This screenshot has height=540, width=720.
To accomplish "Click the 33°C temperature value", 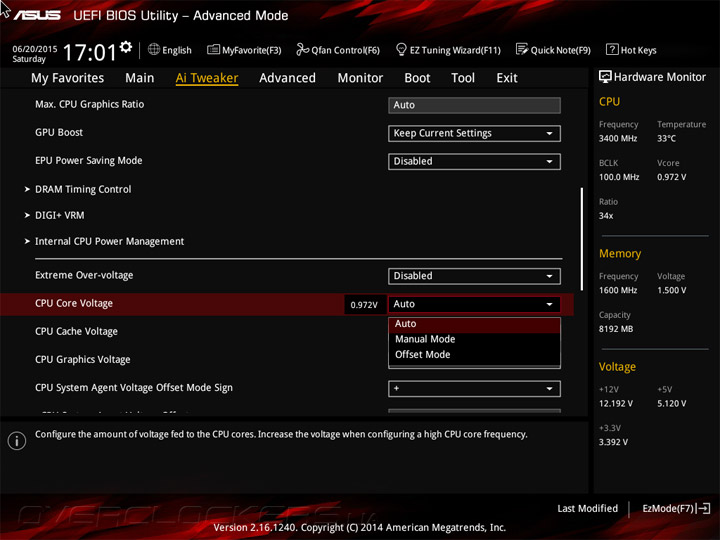I will (666, 138).
